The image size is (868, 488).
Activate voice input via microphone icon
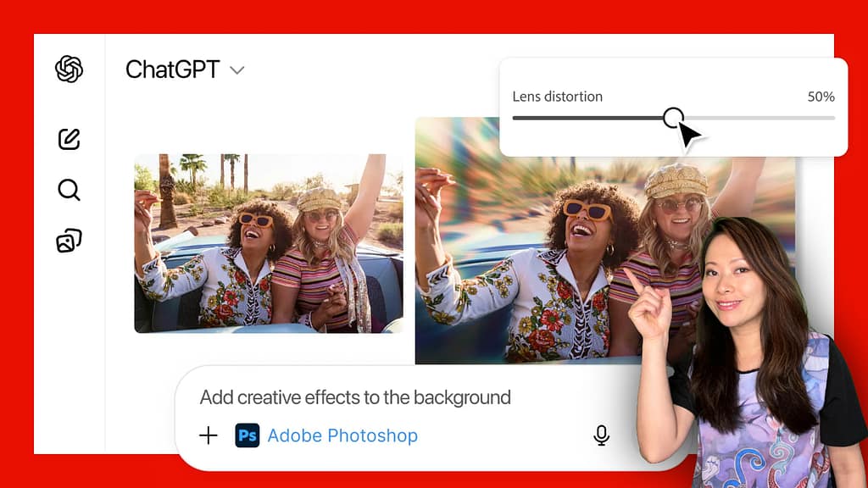click(602, 435)
